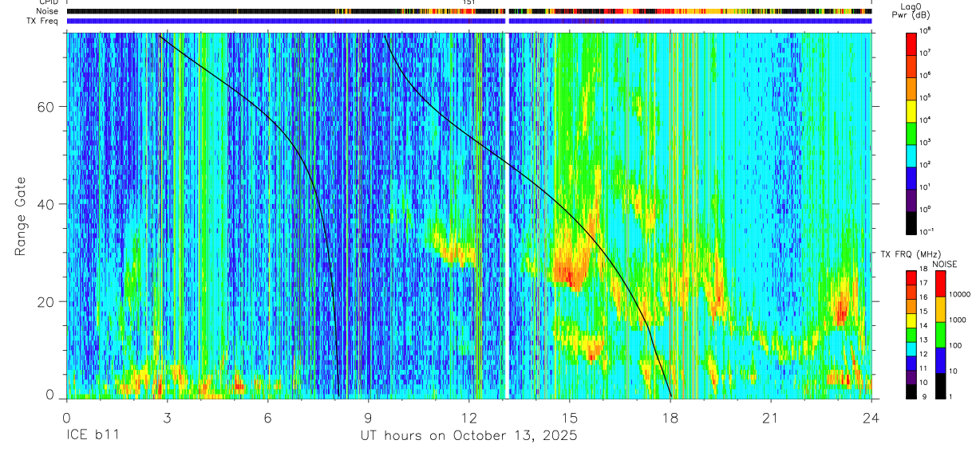Image resolution: width=980 pixels, height=452 pixels.
Task: Click the '1000' label on the NOISE legend
Action: tap(958, 320)
